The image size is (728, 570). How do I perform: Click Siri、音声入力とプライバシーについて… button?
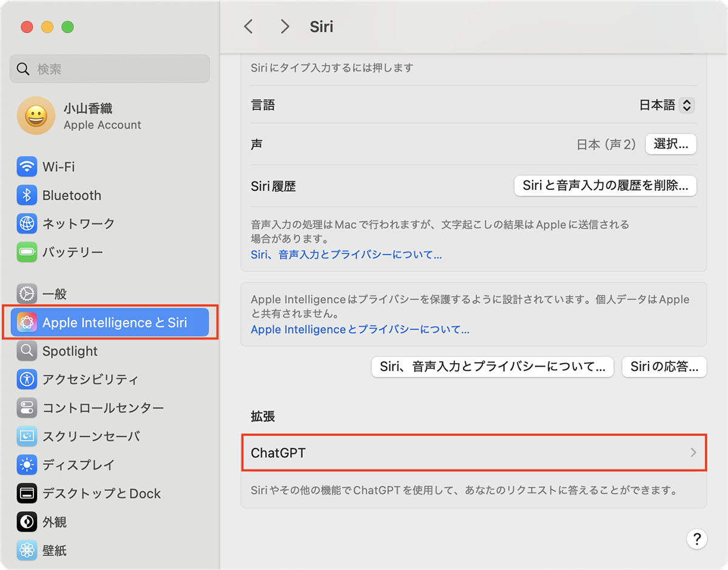493,367
